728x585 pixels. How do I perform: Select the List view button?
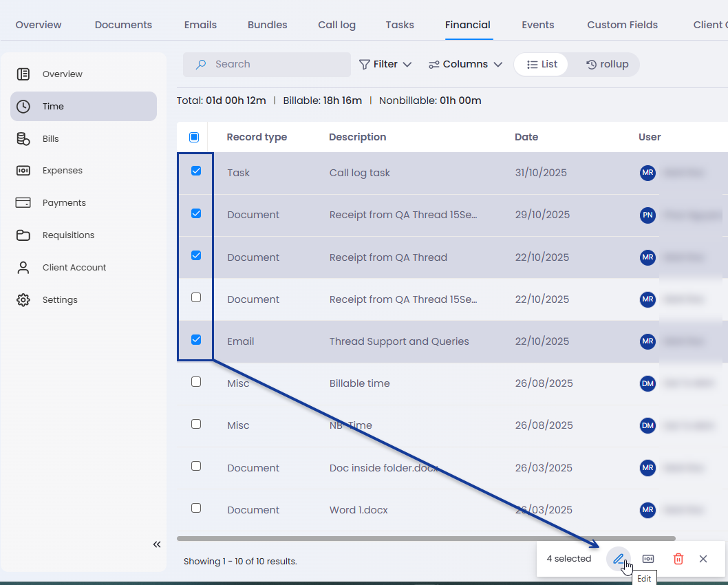(542, 64)
